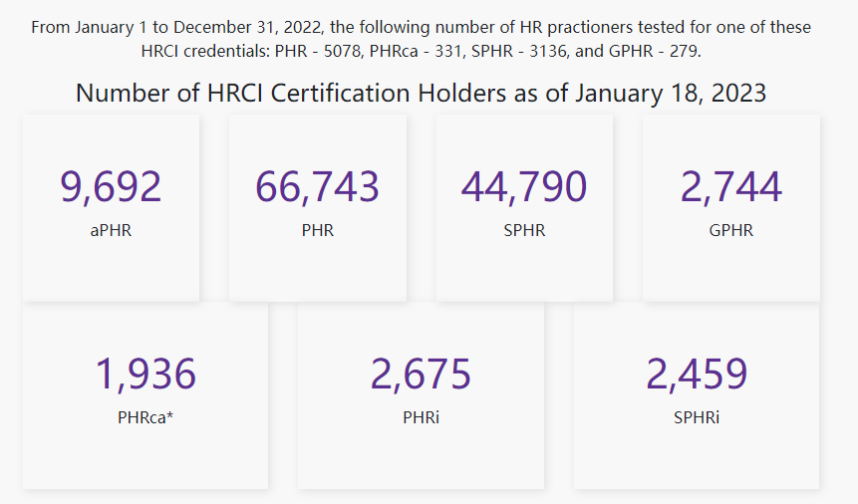Viewport: 858px width, 504px height.
Task: Click the PHR certification card
Action: coord(318,208)
